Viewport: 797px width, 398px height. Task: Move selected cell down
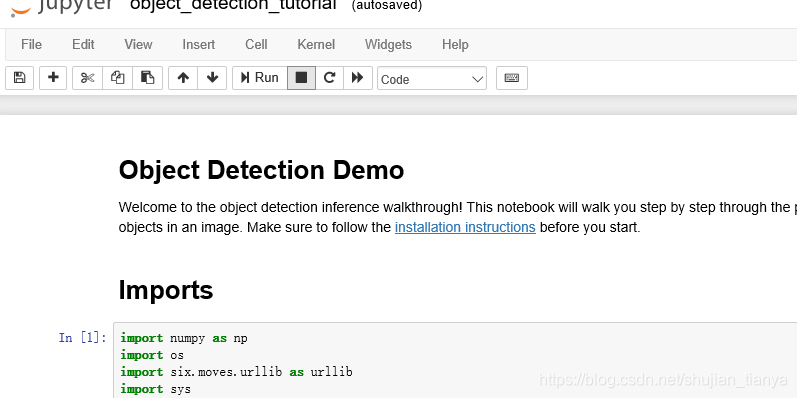pos(212,78)
